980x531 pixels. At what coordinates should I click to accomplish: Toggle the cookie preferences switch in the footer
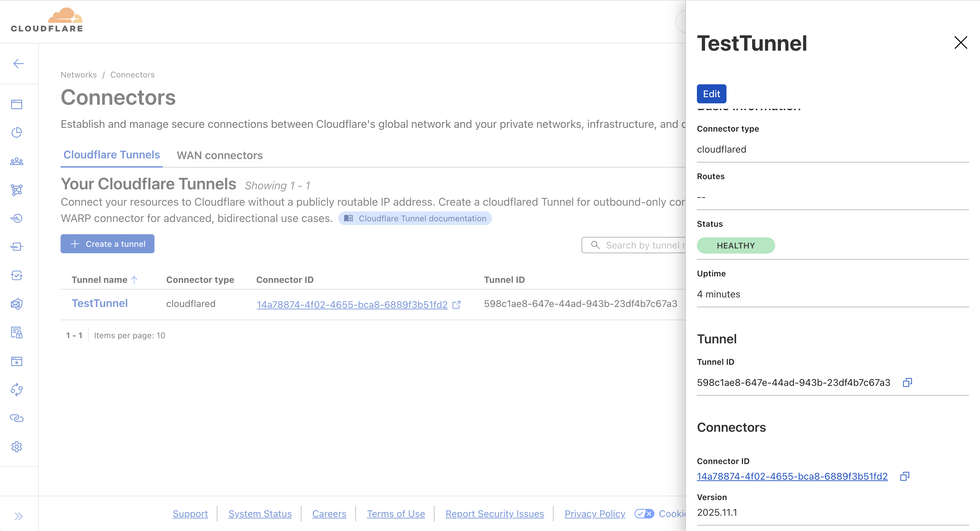click(x=644, y=514)
